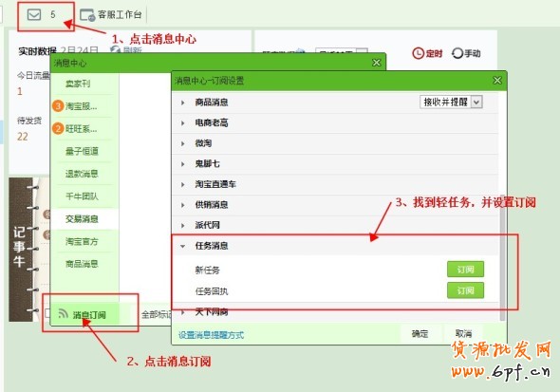Expand the 淘宝直通车 arrow
560x392 pixels.
183,184
